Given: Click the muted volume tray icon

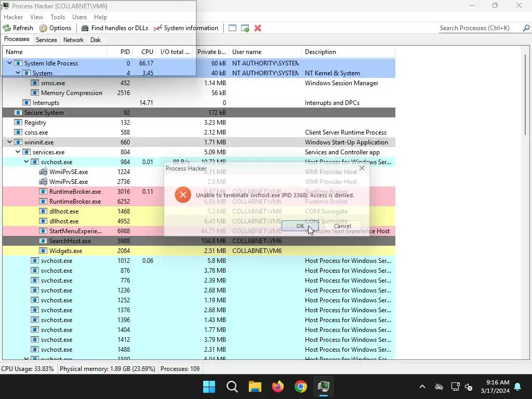Looking at the screenshot, I should (x=469, y=387).
